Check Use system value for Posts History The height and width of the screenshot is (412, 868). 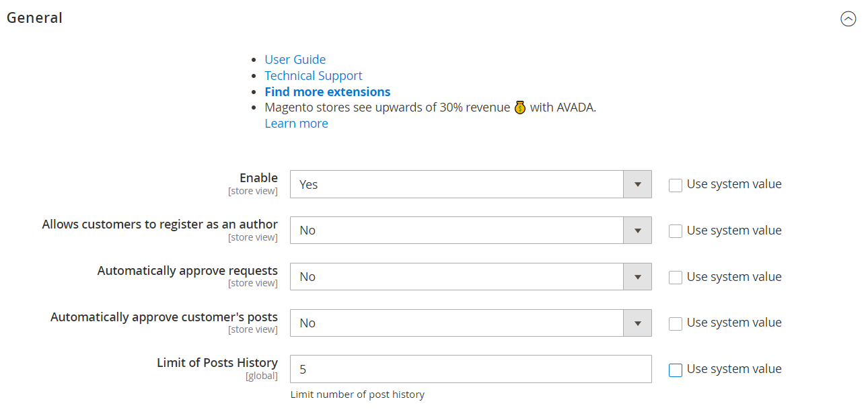(676, 370)
